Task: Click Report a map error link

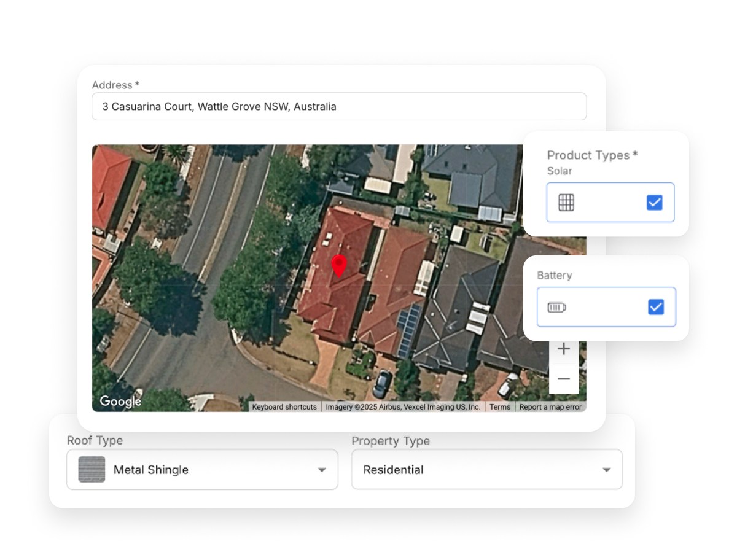Action: point(550,407)
